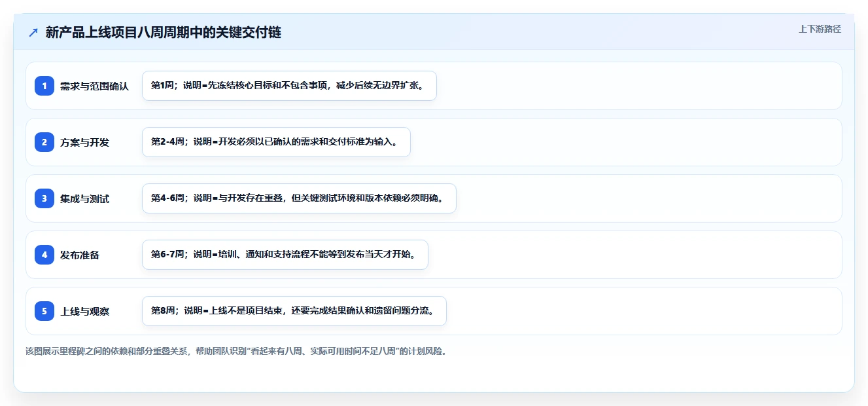Open the 第8周 description box
The height and width of the screenshot is (406, 868).
coord(294,311)
